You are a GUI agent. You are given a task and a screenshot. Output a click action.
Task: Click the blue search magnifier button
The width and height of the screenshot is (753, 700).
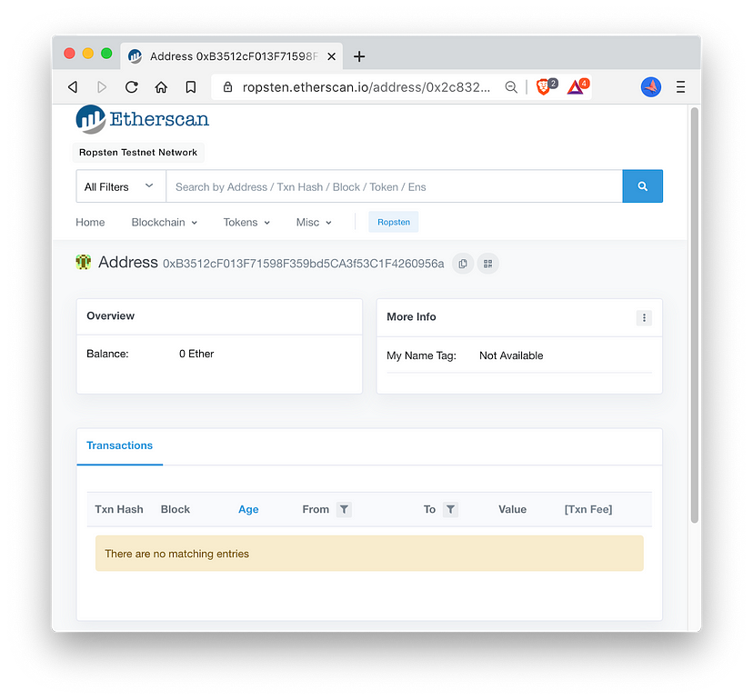[643, 186]
